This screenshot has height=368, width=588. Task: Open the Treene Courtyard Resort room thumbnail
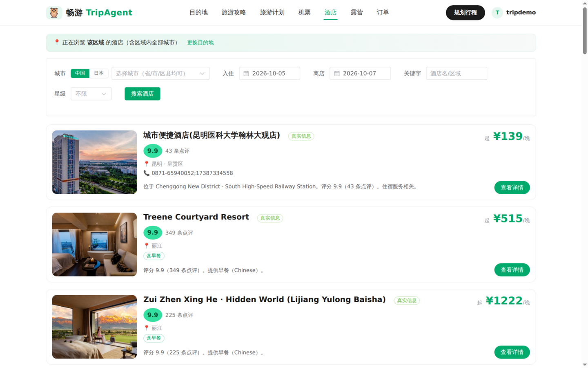(94, 245)
